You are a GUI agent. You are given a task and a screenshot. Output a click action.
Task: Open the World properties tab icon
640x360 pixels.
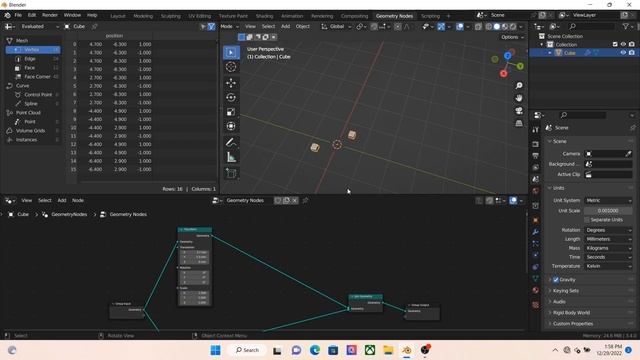coord(536,191)
